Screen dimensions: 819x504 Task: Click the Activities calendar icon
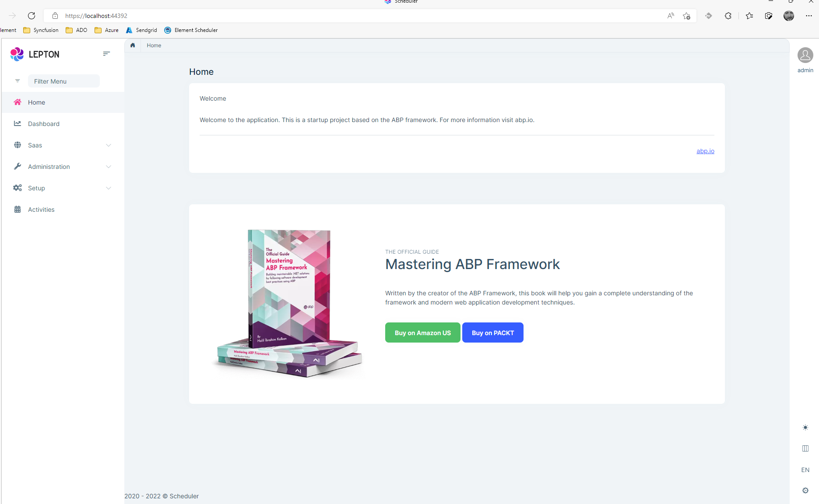pyautogui.click(x=18, y=209)
